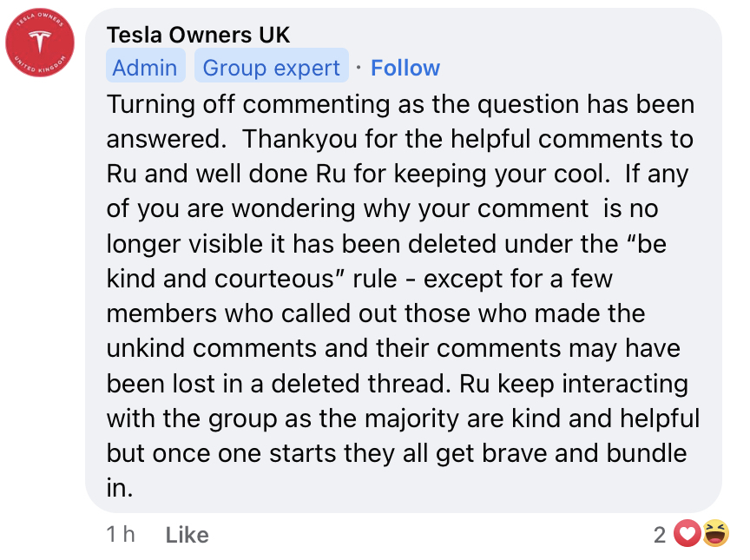The image size is (750, 560).
Task: Click the Admin badge
Action: click(146, 68)
